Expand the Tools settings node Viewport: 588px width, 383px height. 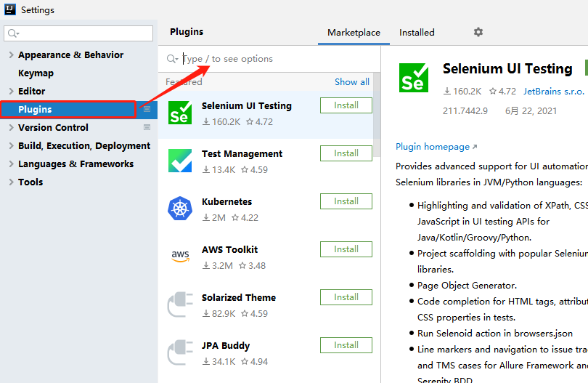tap(11, 182)
